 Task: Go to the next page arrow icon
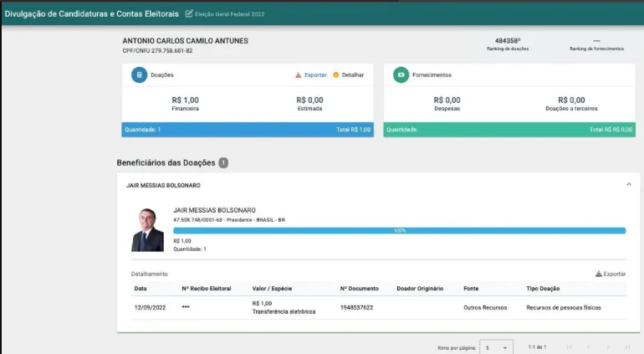coord(608,347)
